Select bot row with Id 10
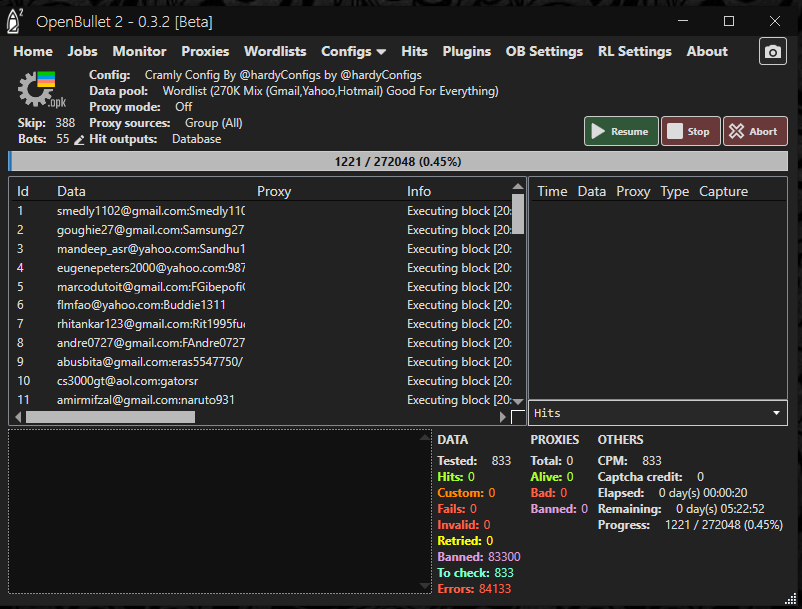The height and width of the screenshot is (609, 802). click(x=263, y=381)
